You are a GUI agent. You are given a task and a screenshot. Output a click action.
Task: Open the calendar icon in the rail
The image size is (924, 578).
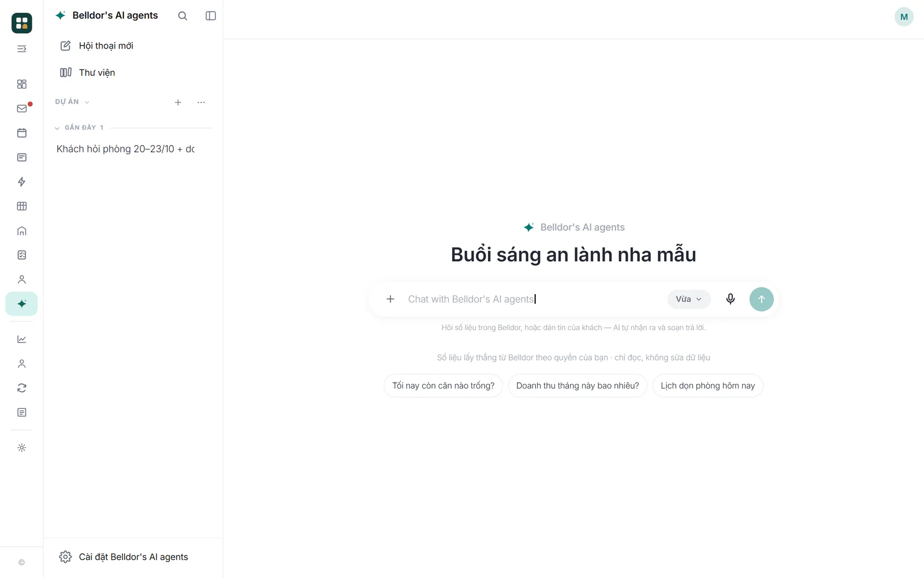[x=22, y=133]
